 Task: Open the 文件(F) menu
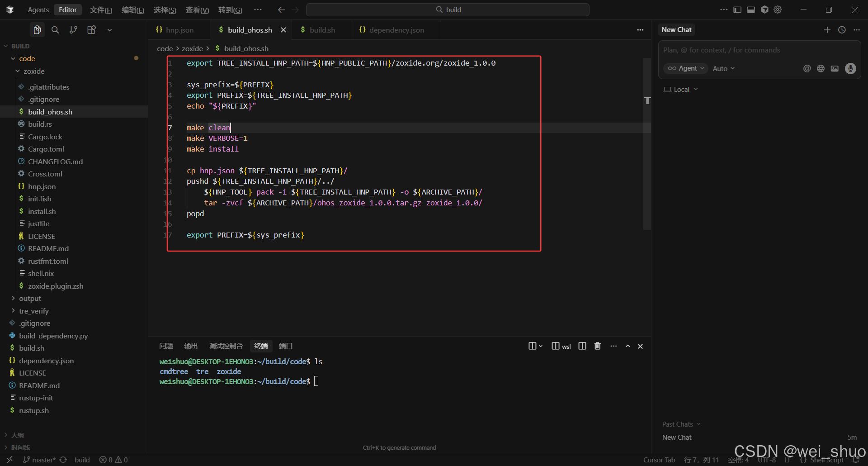pyautogui.click(x=101, y=10)
